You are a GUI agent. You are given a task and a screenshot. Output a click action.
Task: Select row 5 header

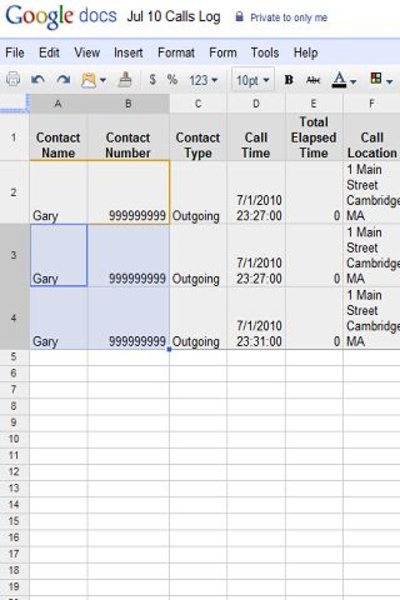[x=14, y=357]
